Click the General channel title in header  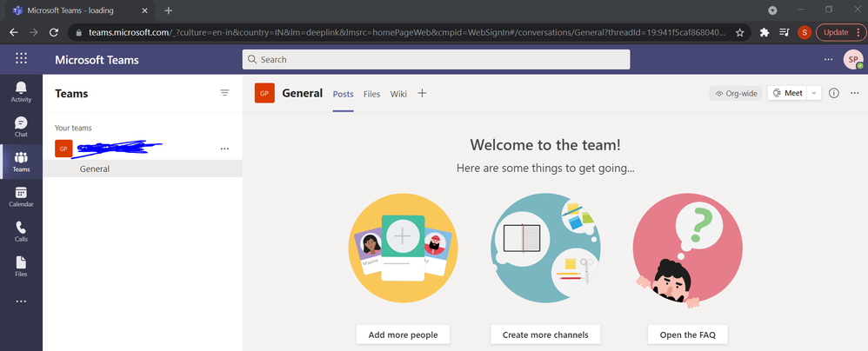(x=303, y=93)
